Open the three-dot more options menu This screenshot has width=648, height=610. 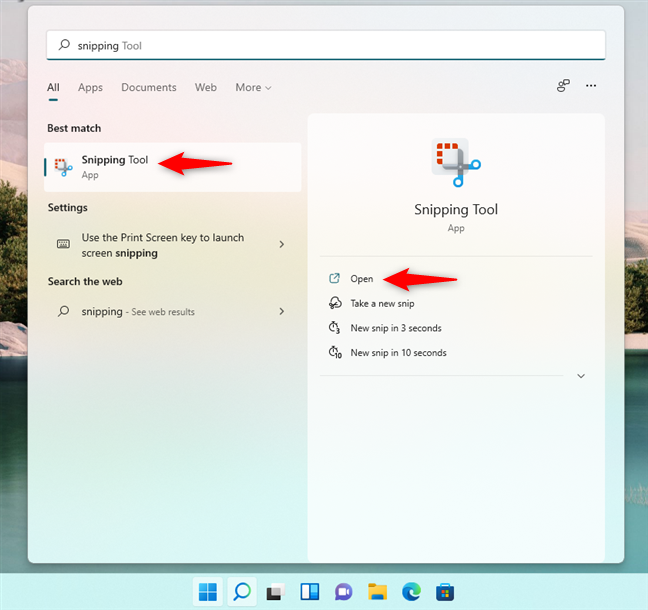(x=591, y=87)
